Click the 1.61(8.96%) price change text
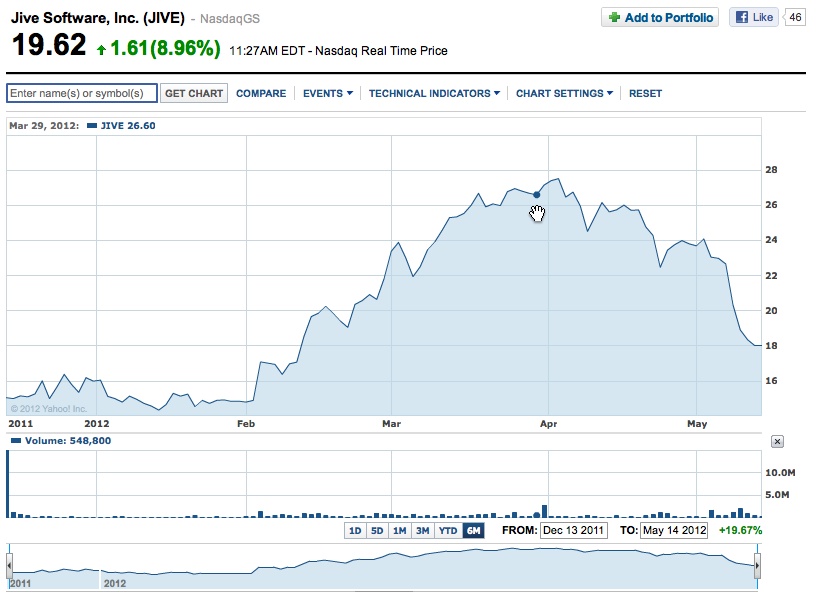 (165, 48)
